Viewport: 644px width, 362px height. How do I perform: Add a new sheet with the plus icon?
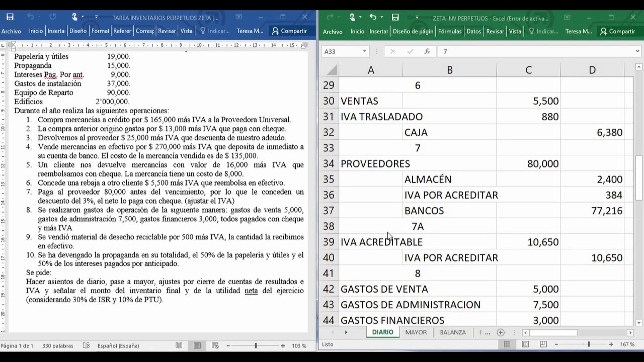[500, 332]
